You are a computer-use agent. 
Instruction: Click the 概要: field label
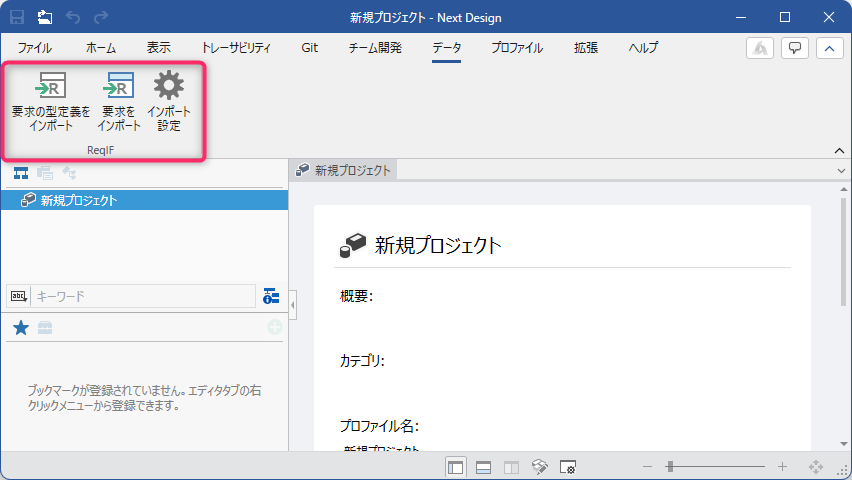(356, 296)
